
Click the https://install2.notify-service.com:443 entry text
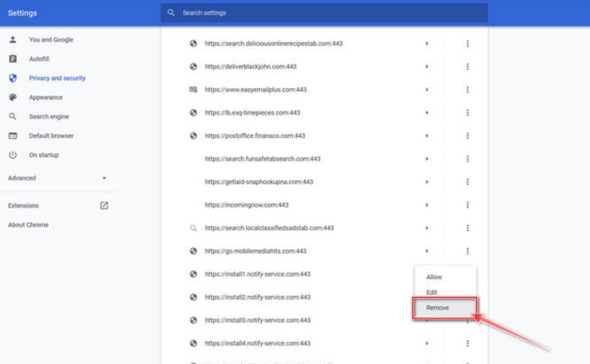pos(258,297)
